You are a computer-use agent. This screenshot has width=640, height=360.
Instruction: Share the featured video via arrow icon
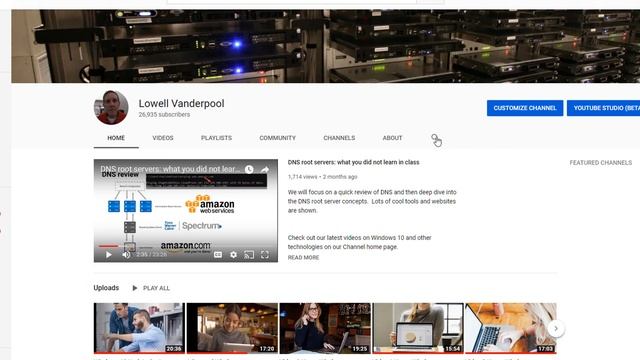(264, 169)
